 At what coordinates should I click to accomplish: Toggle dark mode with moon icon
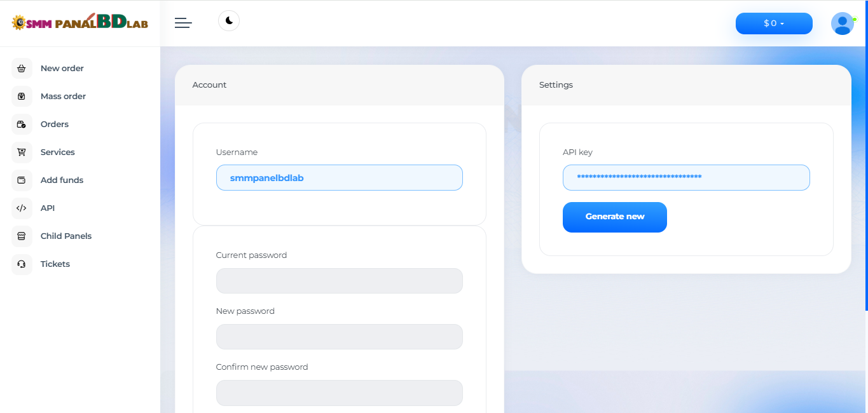(x=229, y=21)
